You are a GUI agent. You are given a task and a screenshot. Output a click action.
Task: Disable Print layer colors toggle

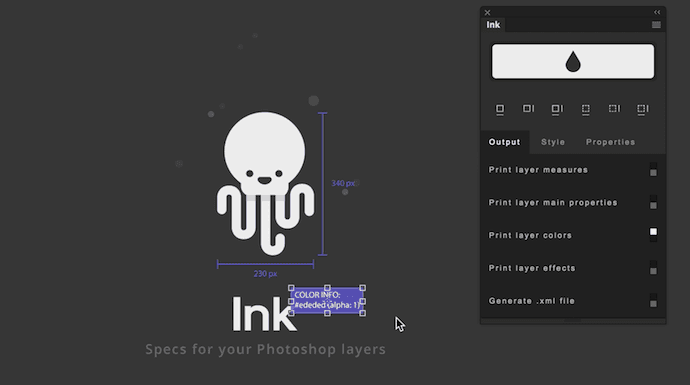653,235
